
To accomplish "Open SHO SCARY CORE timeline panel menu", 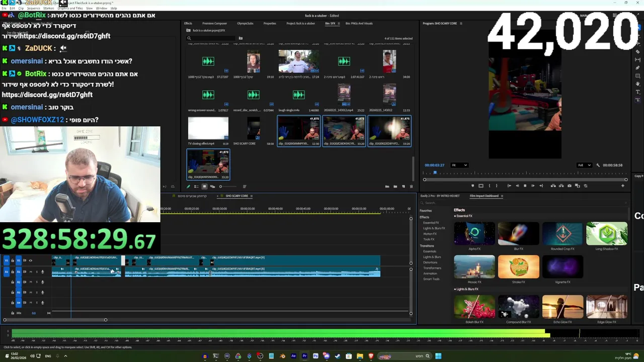I will [251, 196].
